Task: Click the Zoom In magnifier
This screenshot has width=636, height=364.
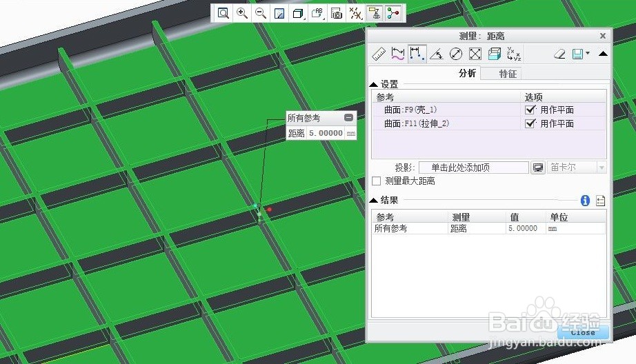Action: [x=242, y=13]
